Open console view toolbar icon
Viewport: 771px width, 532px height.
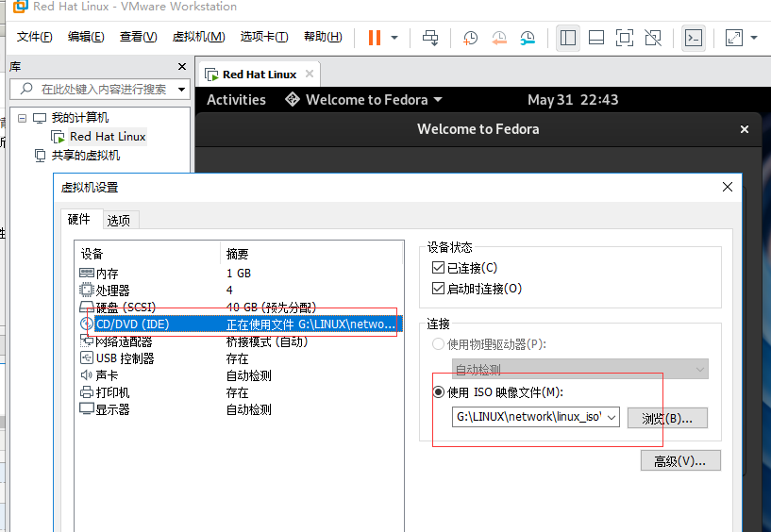tap(694, 38)
